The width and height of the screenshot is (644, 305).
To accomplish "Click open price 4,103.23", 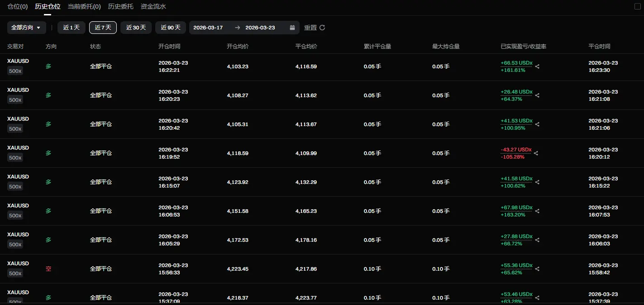I will (x=238, y=66).
